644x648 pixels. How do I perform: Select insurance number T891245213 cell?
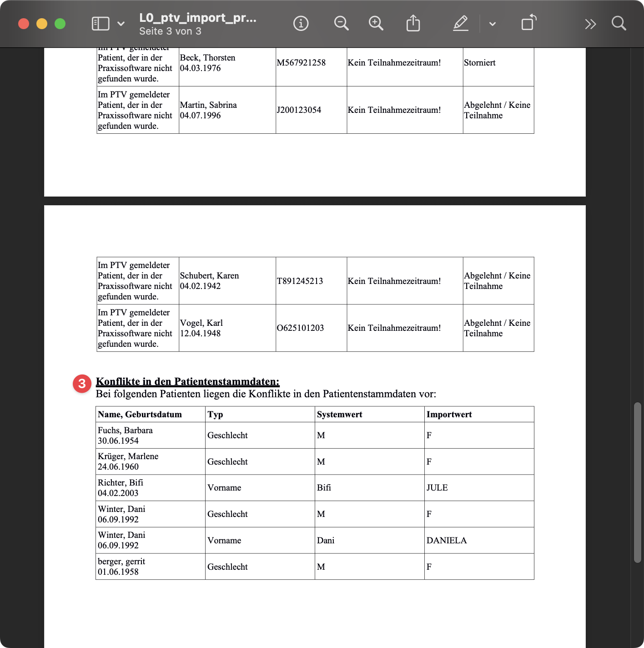300,281
